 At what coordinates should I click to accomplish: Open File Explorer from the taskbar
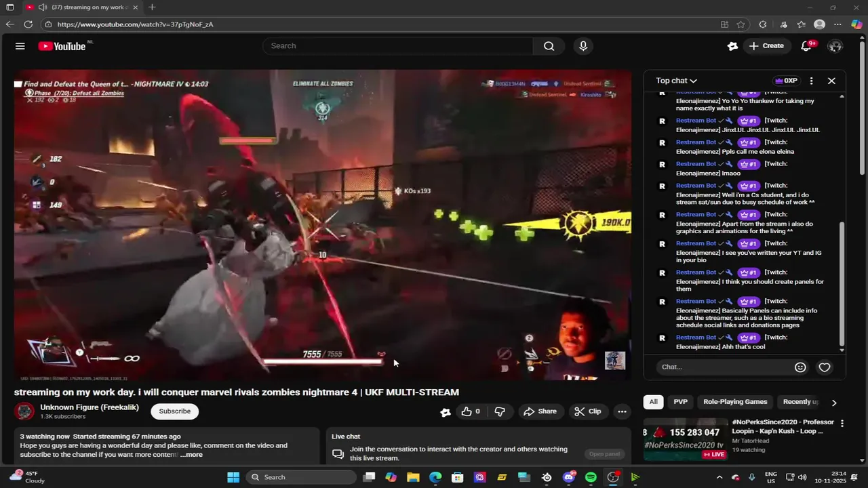coord(413,477)
